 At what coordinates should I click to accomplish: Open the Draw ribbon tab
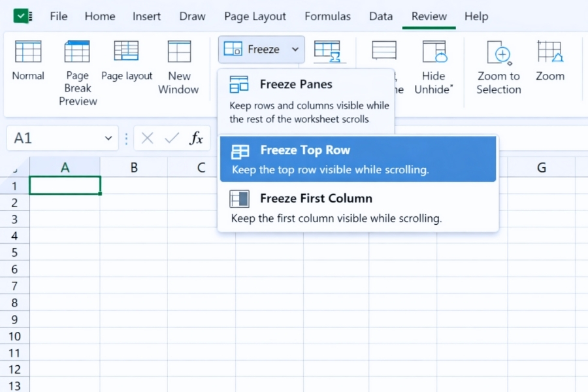click(191, 16)
